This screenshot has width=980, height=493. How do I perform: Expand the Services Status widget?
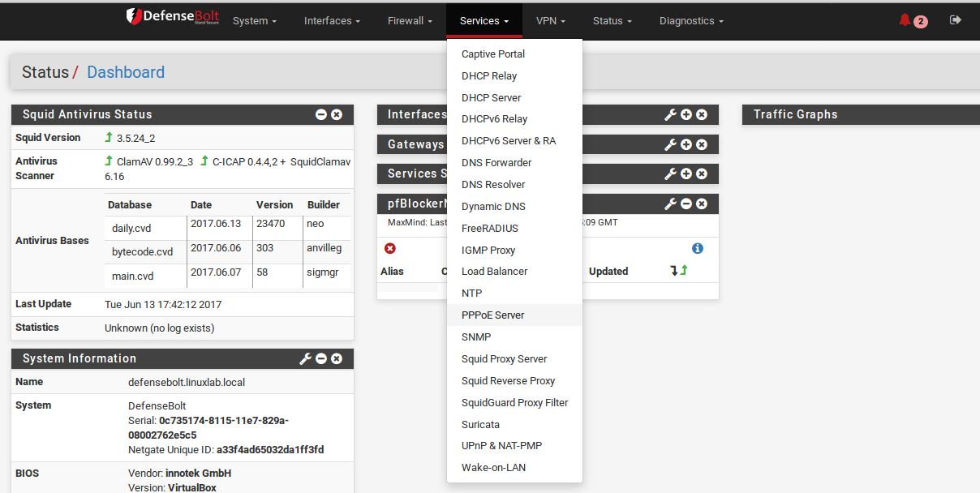[x=686, y=174]
